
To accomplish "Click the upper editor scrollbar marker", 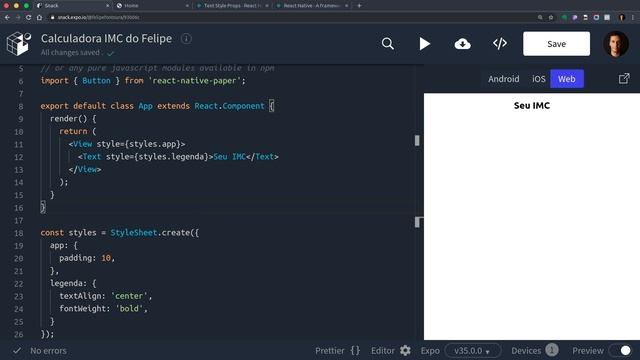I will pos(417,140).
